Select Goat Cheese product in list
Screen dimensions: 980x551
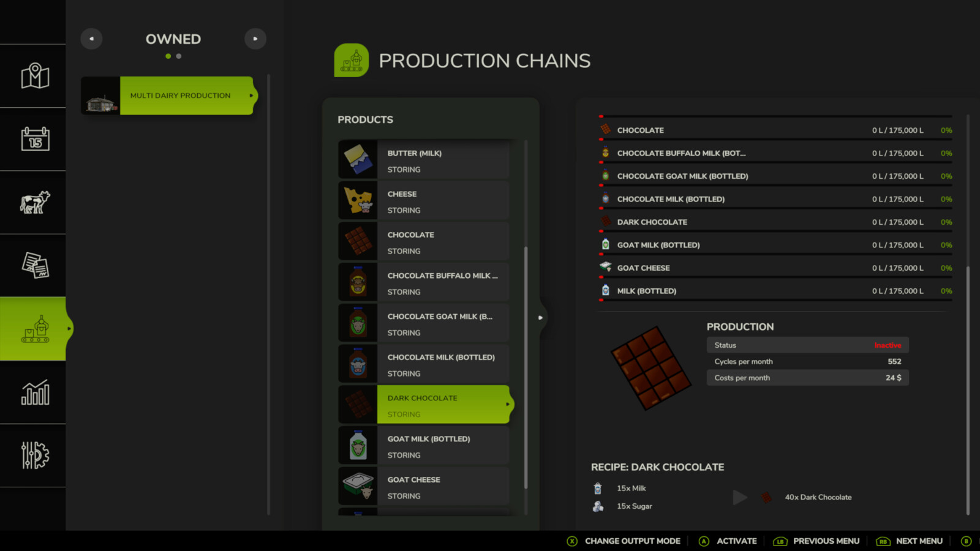[442, 487]
